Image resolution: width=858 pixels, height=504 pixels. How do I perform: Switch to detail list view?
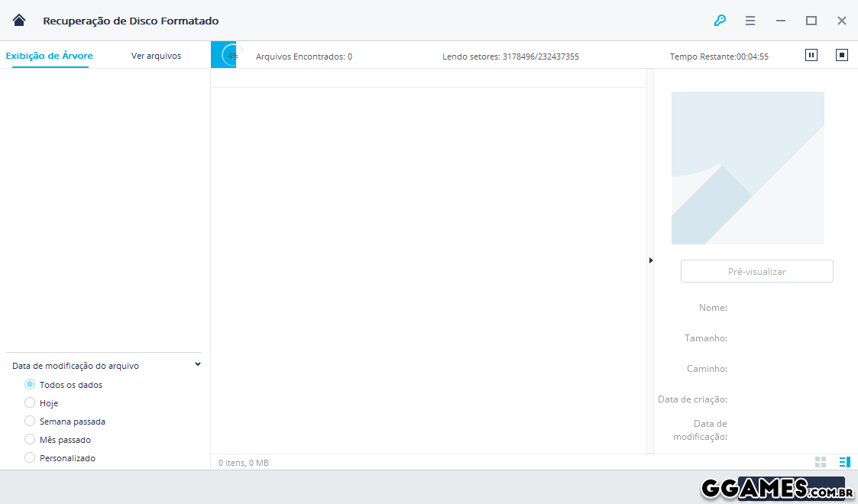844,462
